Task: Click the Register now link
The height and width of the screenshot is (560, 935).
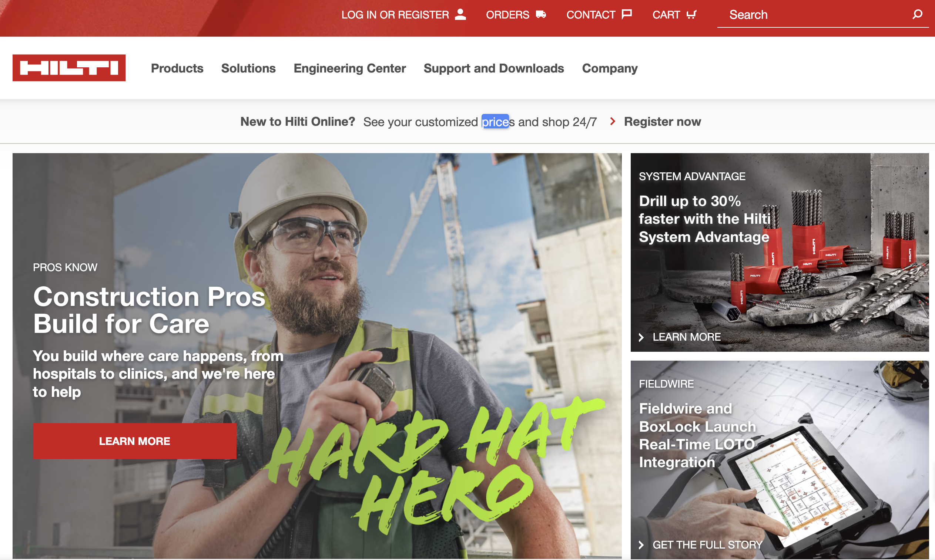Action: point(662,122)
